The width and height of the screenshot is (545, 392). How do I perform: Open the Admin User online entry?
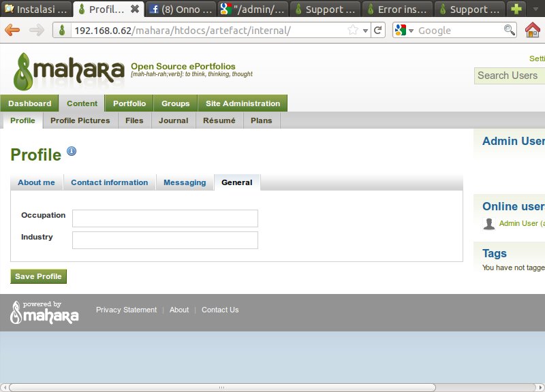click(x=522, y=223)
